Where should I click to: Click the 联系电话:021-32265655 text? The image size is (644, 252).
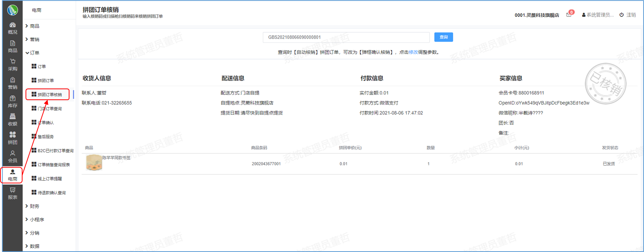point(107,103)
